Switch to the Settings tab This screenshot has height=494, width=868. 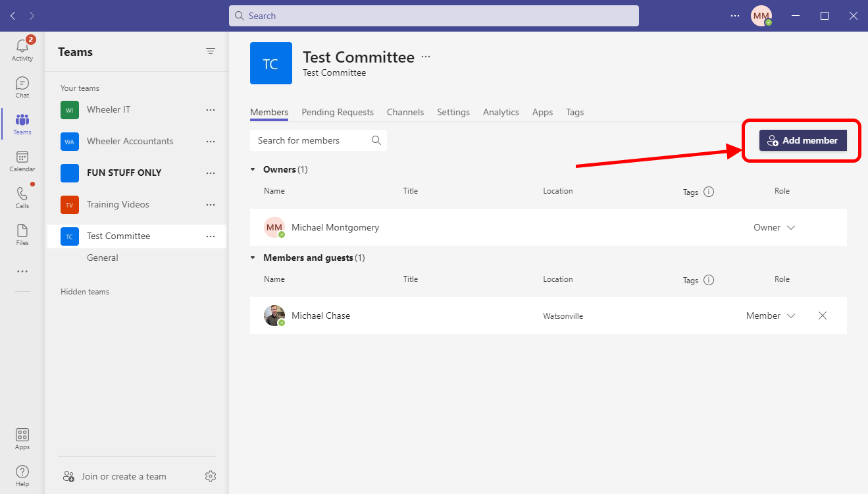(x=453, y=112)
